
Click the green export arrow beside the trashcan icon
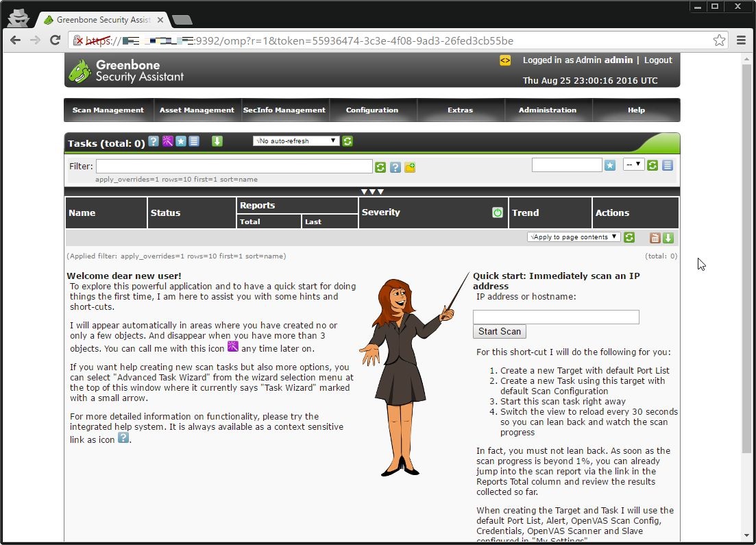668,238
